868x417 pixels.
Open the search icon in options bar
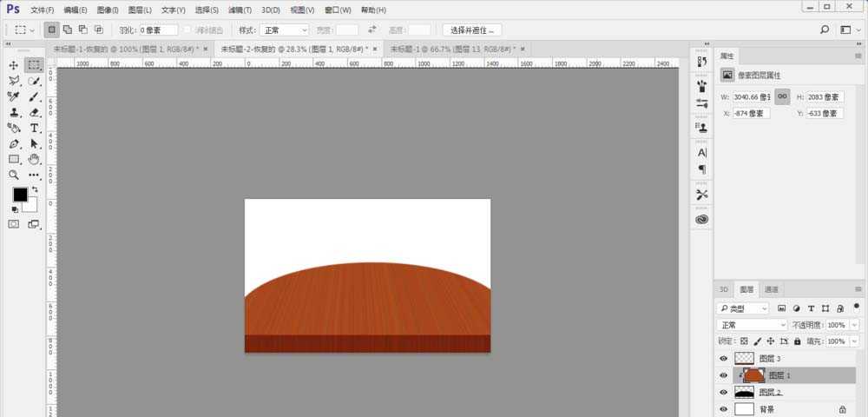824,30
